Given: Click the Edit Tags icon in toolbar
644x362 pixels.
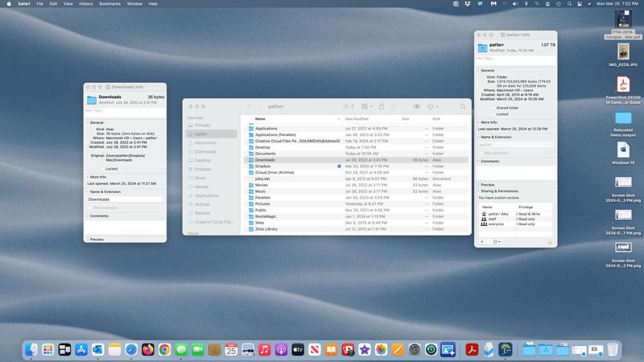Looking at the screenshot, I should (x=394, y=106).
